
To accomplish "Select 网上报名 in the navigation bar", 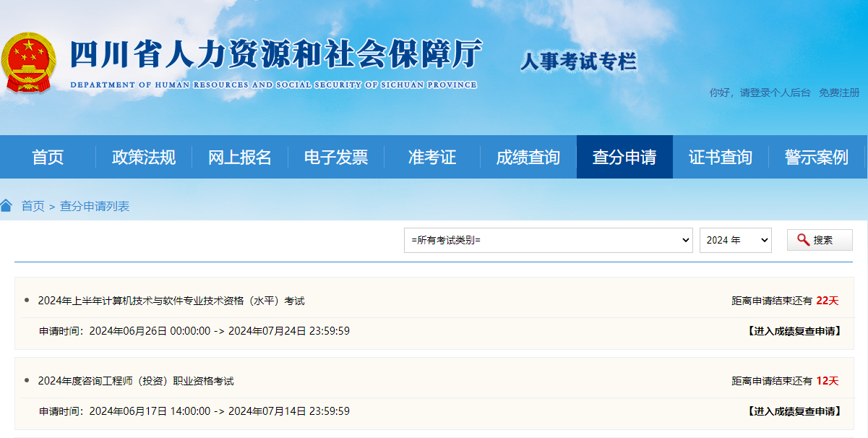I will click(240, 157).
